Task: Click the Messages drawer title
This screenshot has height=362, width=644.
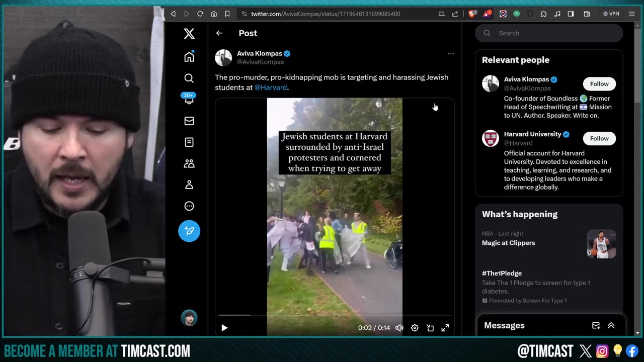Action: (x=504, y=326)
